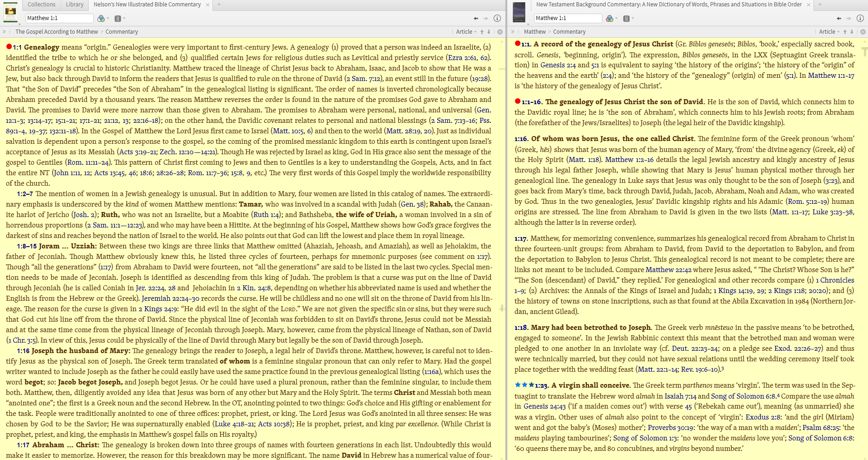Open the 2 Sam. 7:12 reference link
The width and height of the screenshot is (868, 460).
[x=363, y=79]
